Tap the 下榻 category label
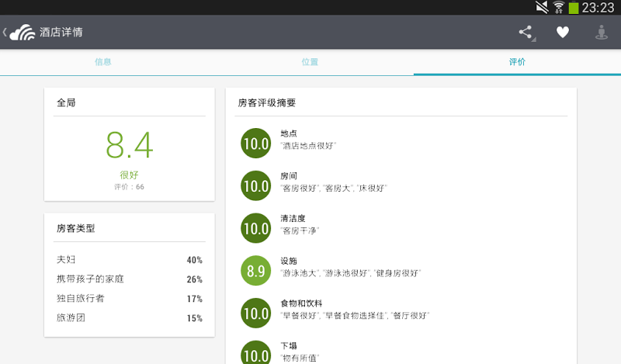 (x=289, y=346)
